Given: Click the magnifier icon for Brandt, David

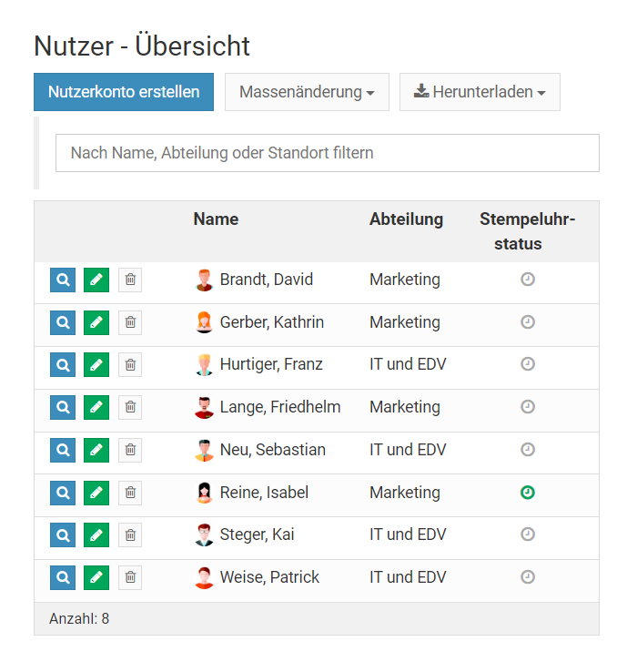Looking at the screenshot, I should point(63,280).
